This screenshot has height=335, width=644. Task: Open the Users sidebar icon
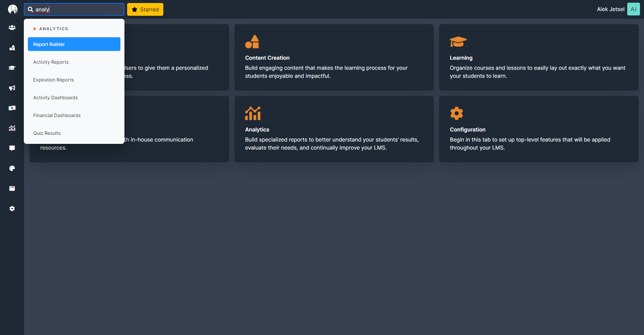pyautogui.click(x=12, y=27)
